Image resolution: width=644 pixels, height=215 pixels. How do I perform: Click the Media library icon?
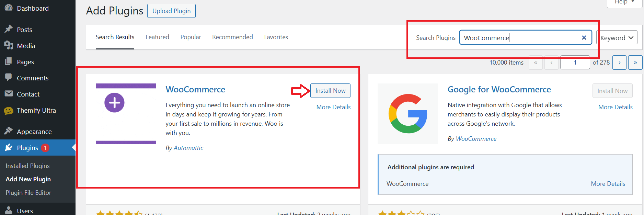(x=9, y=45)
